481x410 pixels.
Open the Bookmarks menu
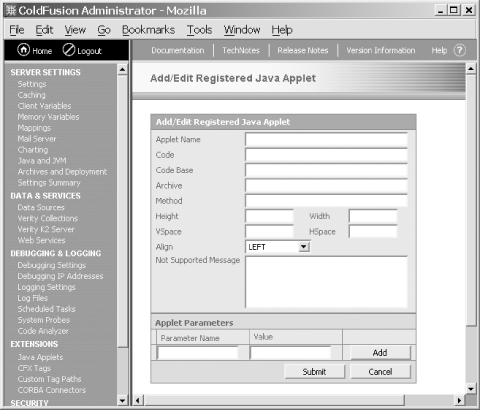pos(148,30)
